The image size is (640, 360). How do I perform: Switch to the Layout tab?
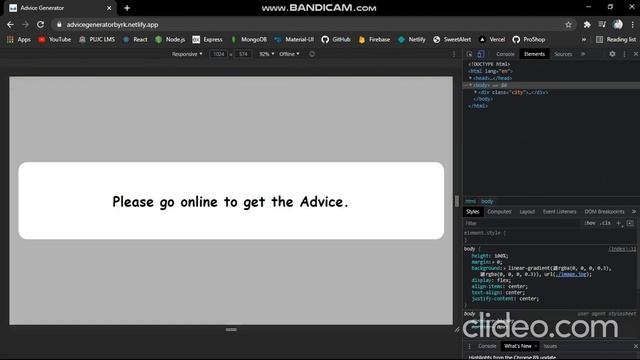tap(527, 211)
